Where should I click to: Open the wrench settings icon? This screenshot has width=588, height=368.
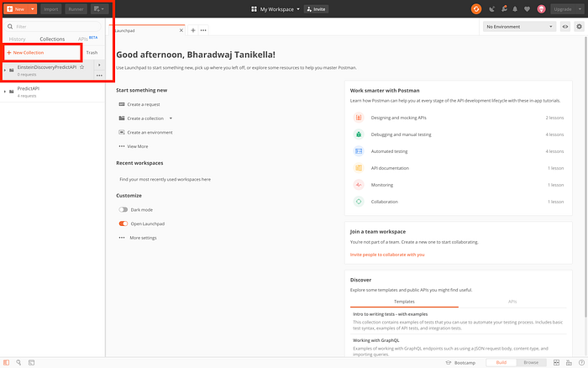(504, 9)
